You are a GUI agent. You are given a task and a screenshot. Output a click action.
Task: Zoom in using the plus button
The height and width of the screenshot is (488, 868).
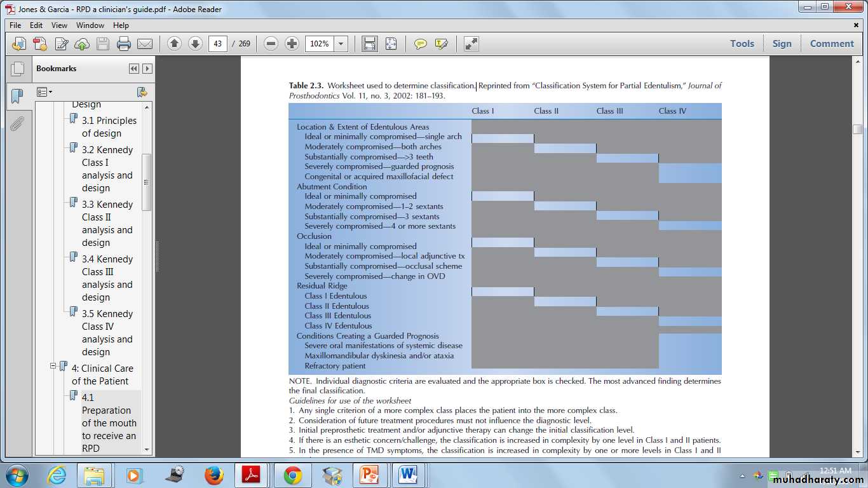(x=292, y=44)
